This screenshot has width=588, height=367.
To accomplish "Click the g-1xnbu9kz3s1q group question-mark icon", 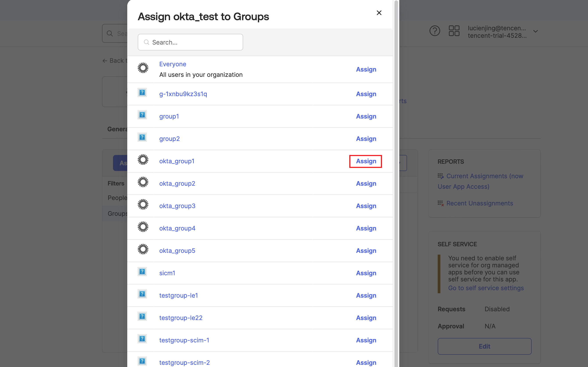I will pos(142,92).
